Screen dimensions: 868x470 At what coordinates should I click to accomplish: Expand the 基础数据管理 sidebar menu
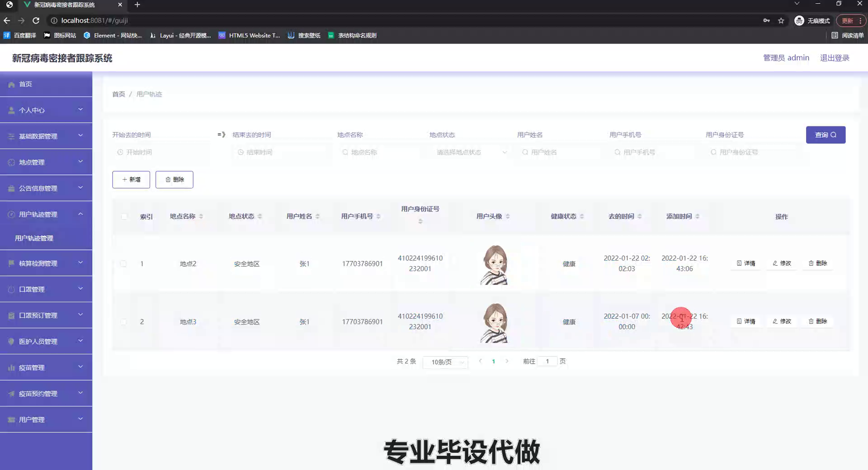click(x=46, y=136)
